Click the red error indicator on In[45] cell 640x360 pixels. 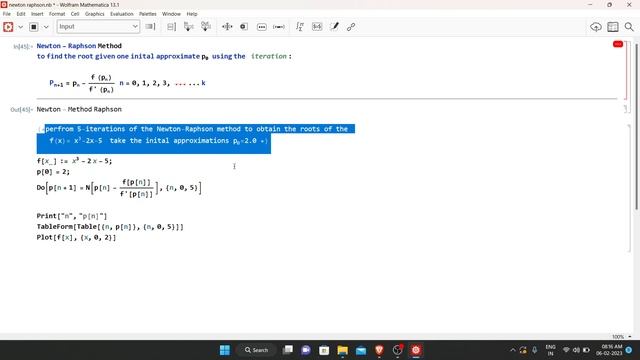coord(618,44)
